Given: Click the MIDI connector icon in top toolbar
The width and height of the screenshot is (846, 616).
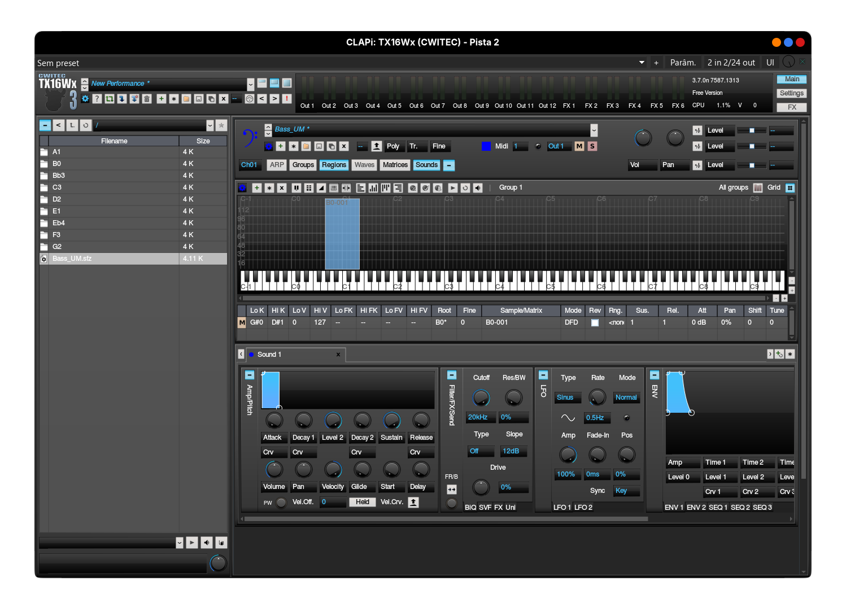Looking at the screenshot, I should tap(250, 99).
